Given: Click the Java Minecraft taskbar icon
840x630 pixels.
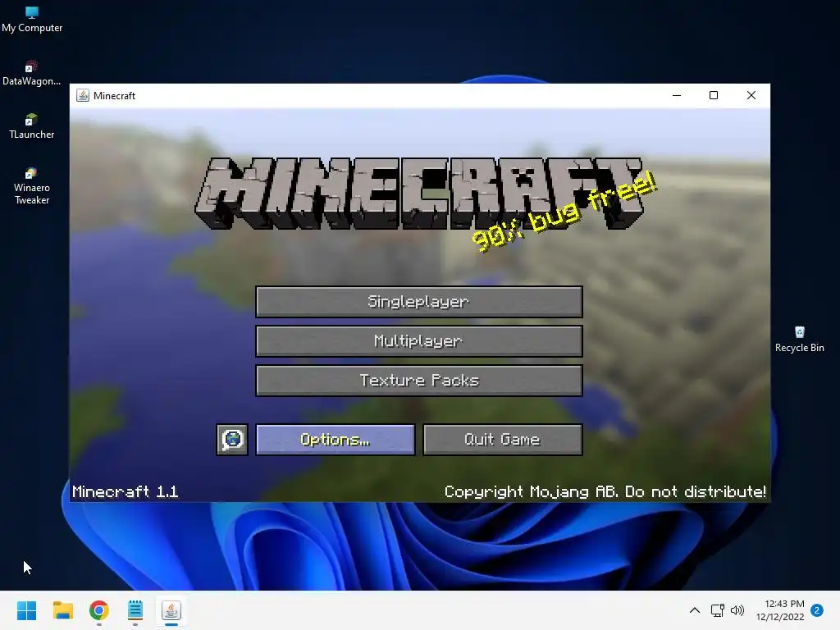Looking at the screenshot, I should 171,610.
